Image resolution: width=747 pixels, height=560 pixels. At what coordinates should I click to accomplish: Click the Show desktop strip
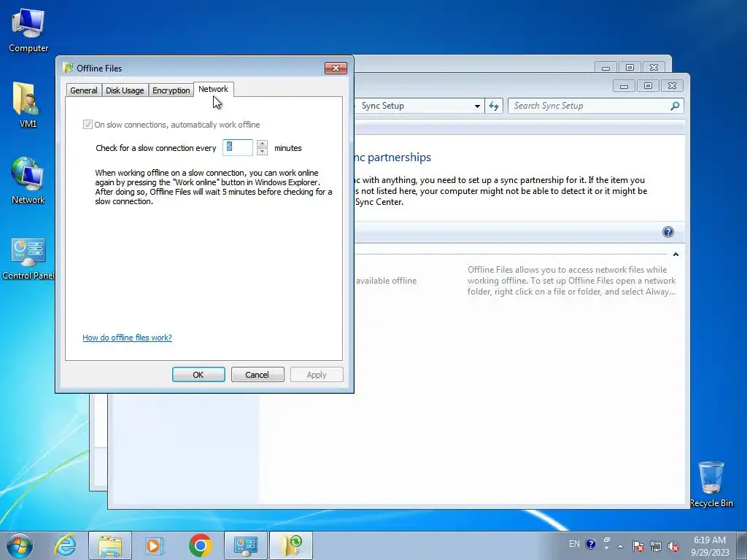click(741, 545)
